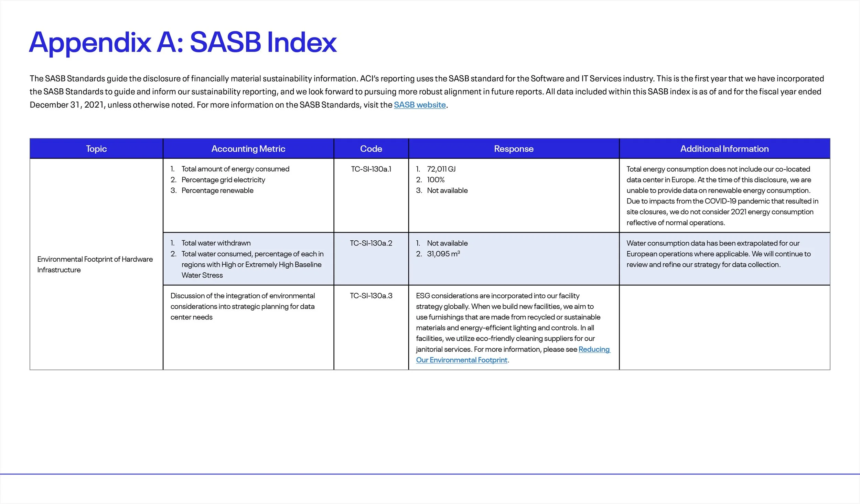Image resolution: width=860 pixels, height=504 pixels.
Task: Click the Total amount of energy consumed metric
Action: tap(235, 169)
